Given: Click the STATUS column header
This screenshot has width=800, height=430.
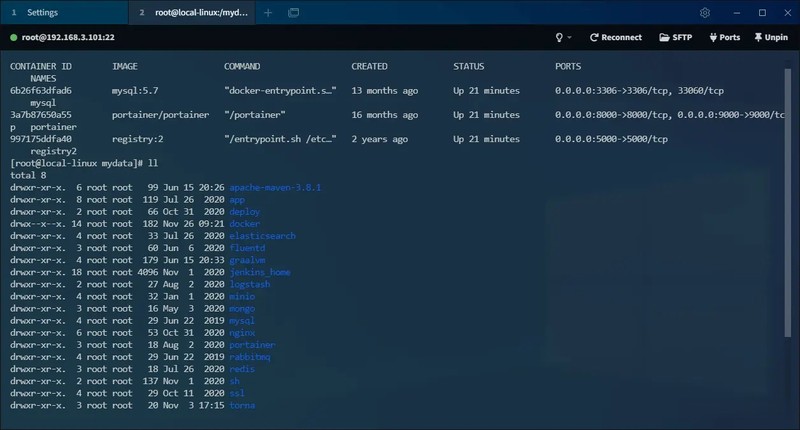Looking at the screenshot, I should (x=468, y=66).
